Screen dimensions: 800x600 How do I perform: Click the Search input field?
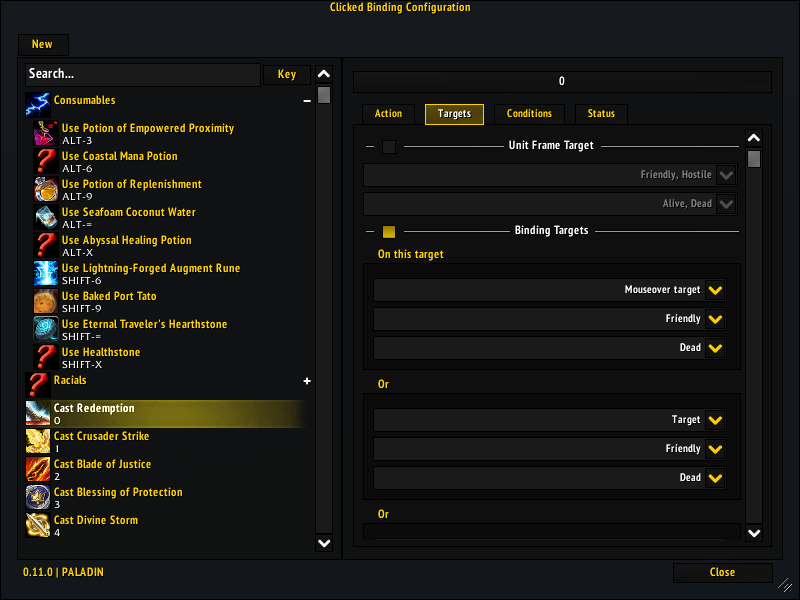point(142,74)
